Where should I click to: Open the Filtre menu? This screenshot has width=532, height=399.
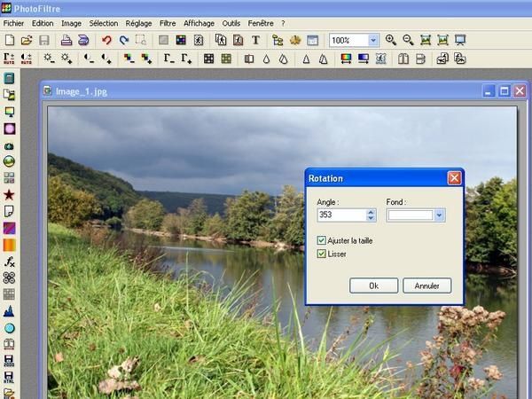pyautogui.click(x=168, y=23)
